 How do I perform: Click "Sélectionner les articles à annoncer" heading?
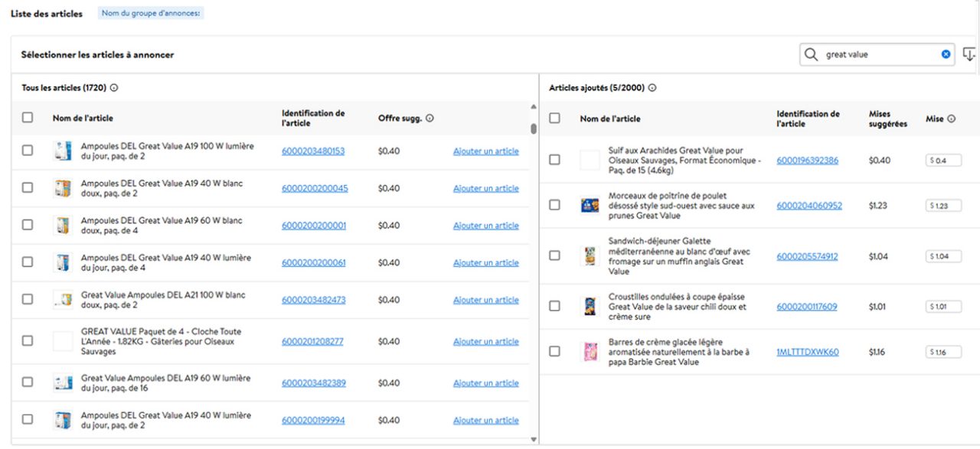click(x=97, y=55)
